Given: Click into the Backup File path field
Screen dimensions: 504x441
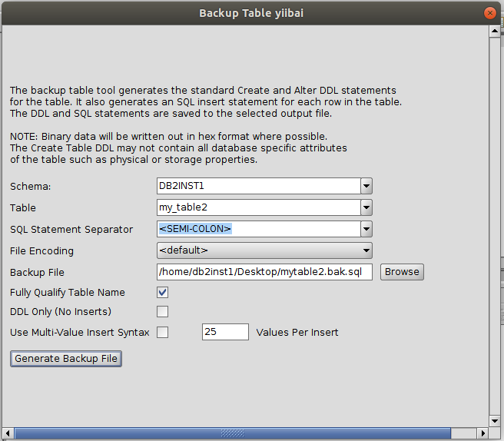Looking at the screenshot, I should pyautogui.click(x=264, y=272).
